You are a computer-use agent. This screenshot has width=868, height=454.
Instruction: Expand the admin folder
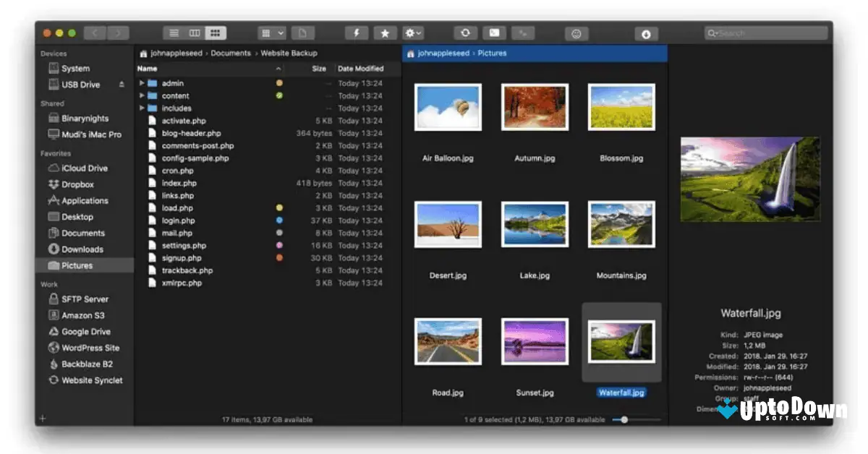point(142,83)
